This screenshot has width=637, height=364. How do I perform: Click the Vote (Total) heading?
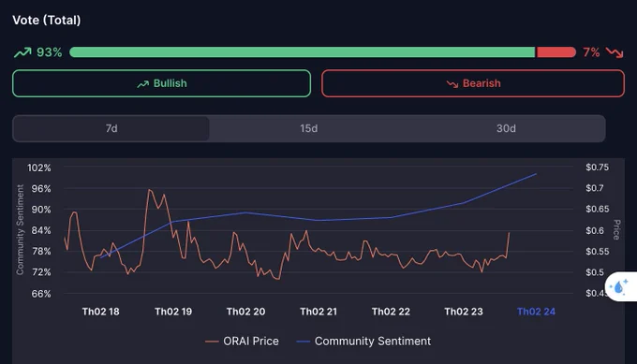click(x=46, y=21)
